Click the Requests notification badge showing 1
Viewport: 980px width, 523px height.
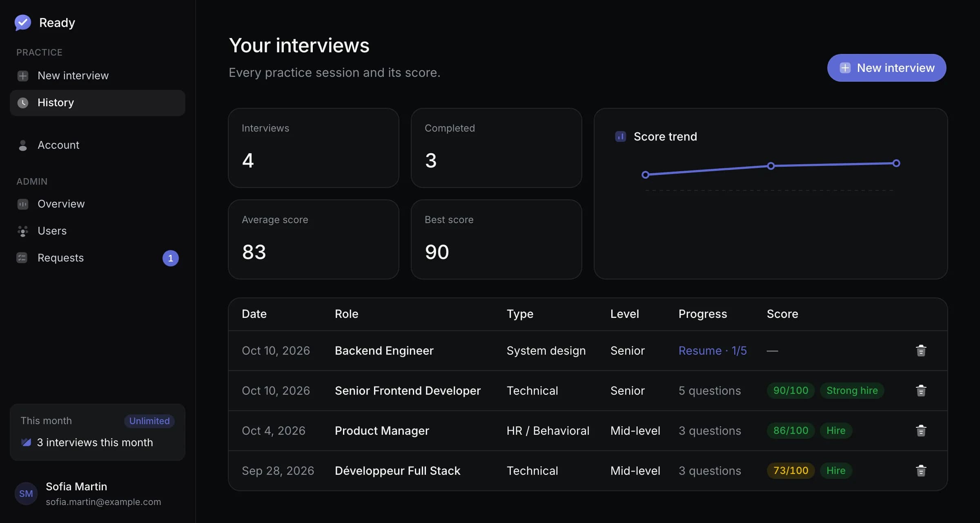point(171,258)
